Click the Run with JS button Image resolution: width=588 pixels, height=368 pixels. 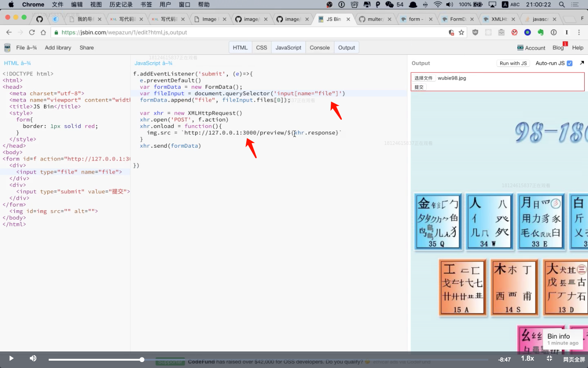(x=513, y=63)
